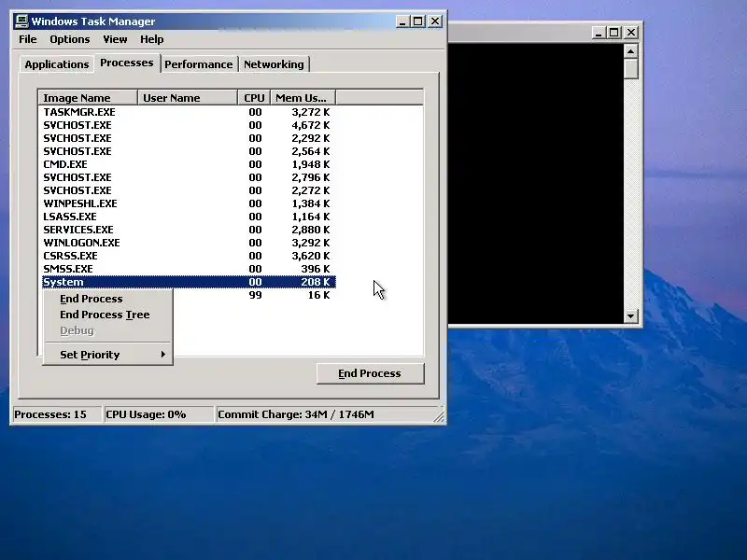Screen dimensions: 747x560
Task: Select the WINPESHL.EXE process row
Action: (x=189, y=203)
